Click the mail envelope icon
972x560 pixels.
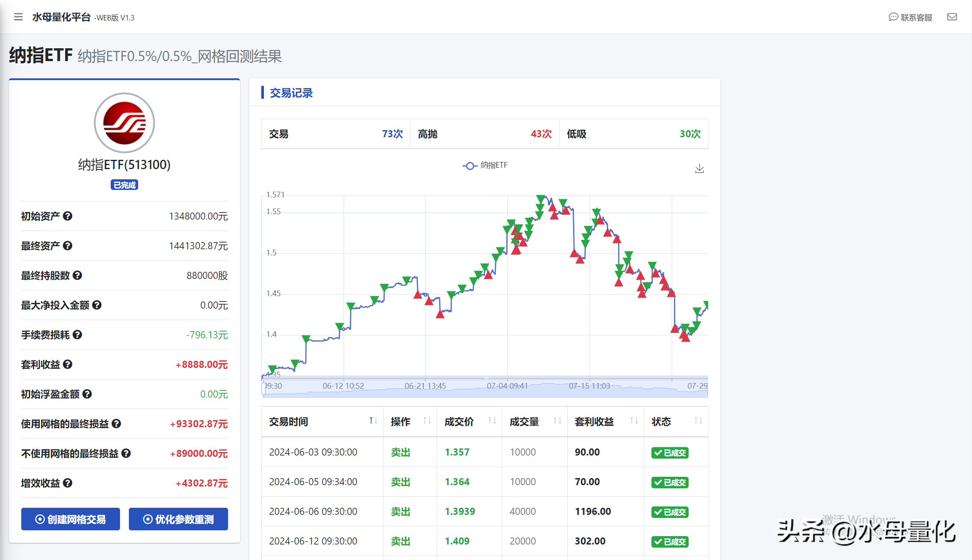coord(952,17)
